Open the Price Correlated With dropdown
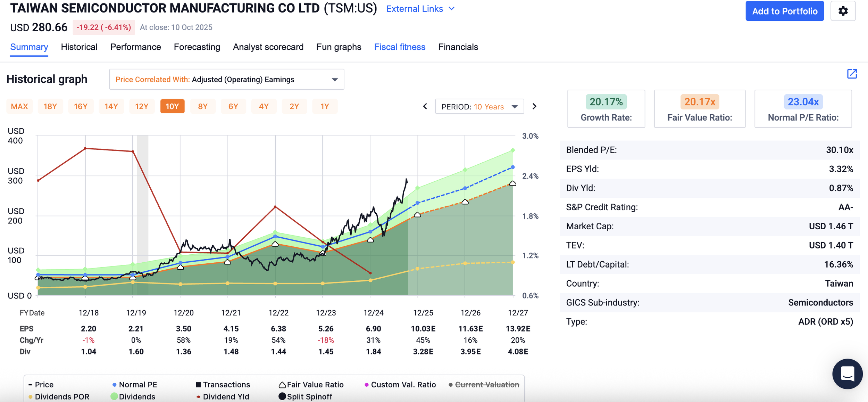Viewport: 868px width, 402px height. 227,79
